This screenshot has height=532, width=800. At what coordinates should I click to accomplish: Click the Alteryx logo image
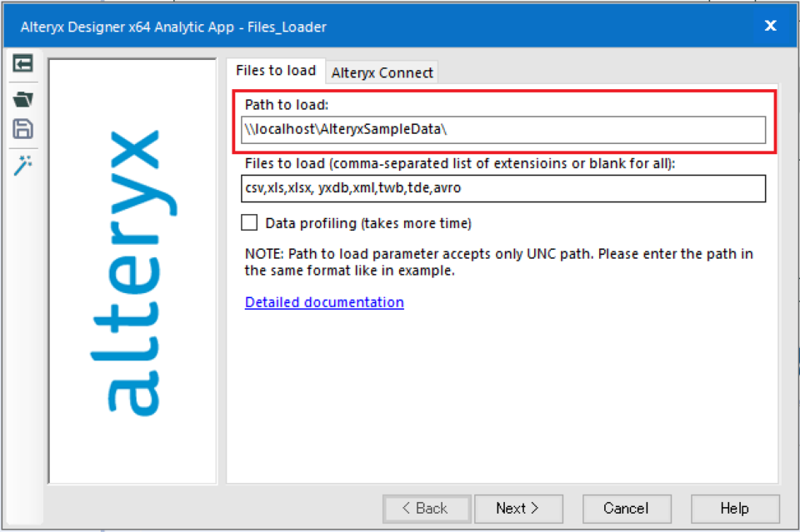point(132,271)
